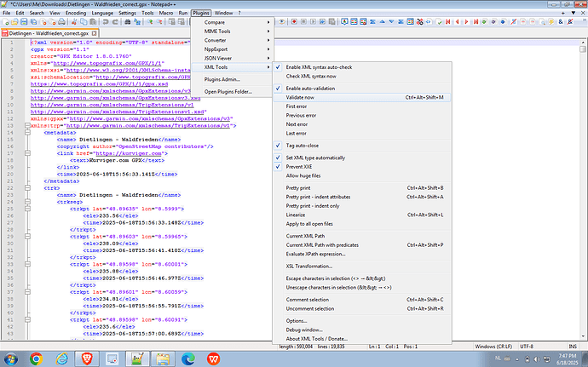Choose Check XML syntax now
Viewport: 588px width, 367px height.
362,77
